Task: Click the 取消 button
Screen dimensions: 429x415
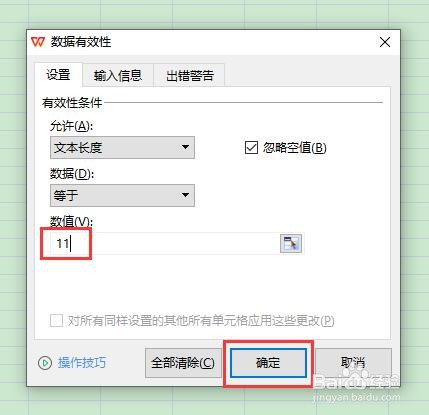Action: click(353, 363)
